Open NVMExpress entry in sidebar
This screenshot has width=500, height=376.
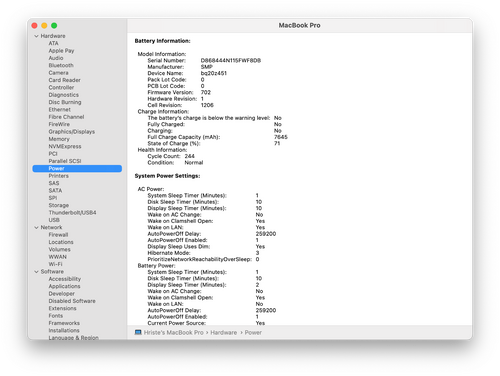click(65, 146)
